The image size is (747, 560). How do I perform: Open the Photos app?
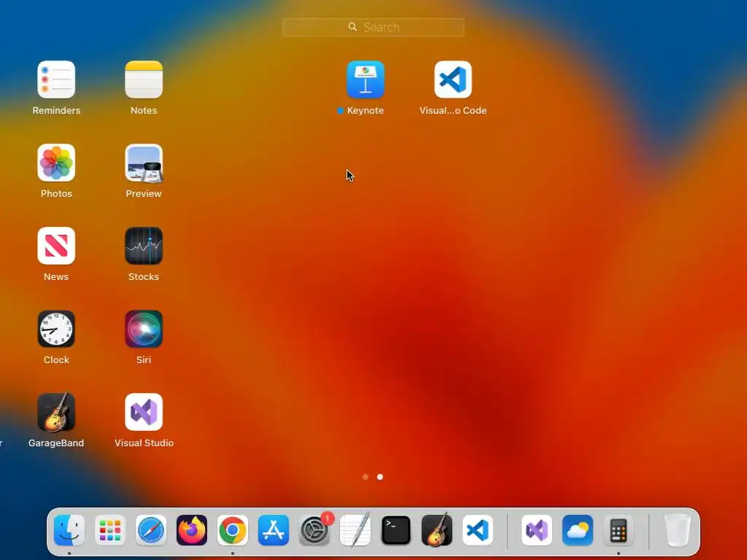point(56,163)
